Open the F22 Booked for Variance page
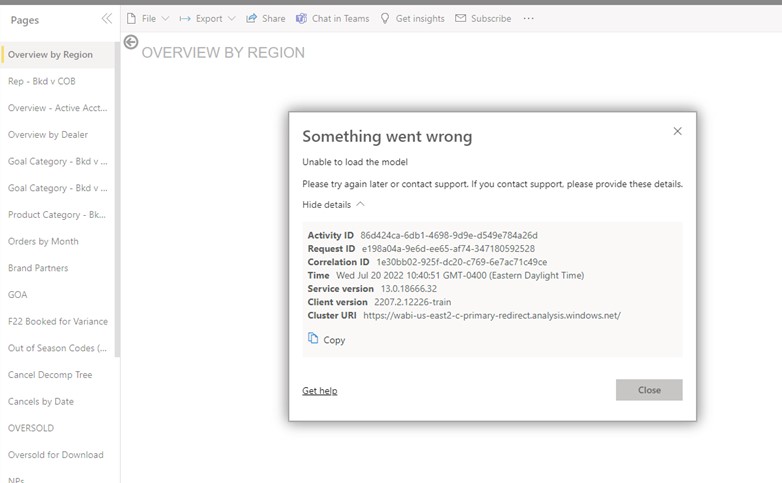The height and width of the screenshot is (483, 782). point(57,321)
